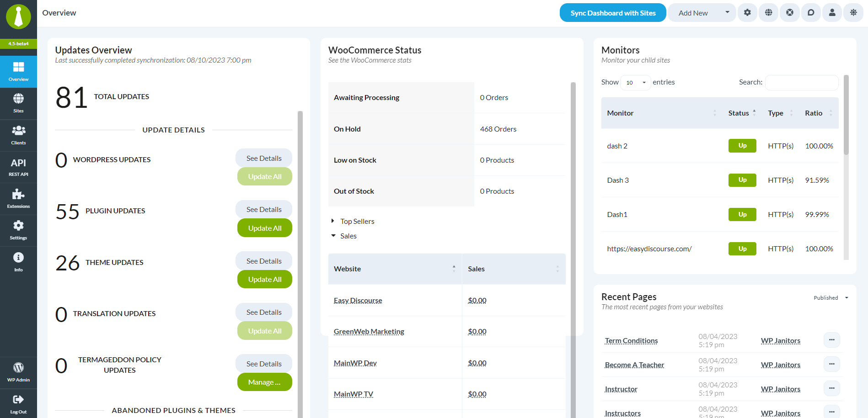
Task: Open the Term Conditions page link
Action: (x=631, y=340)
